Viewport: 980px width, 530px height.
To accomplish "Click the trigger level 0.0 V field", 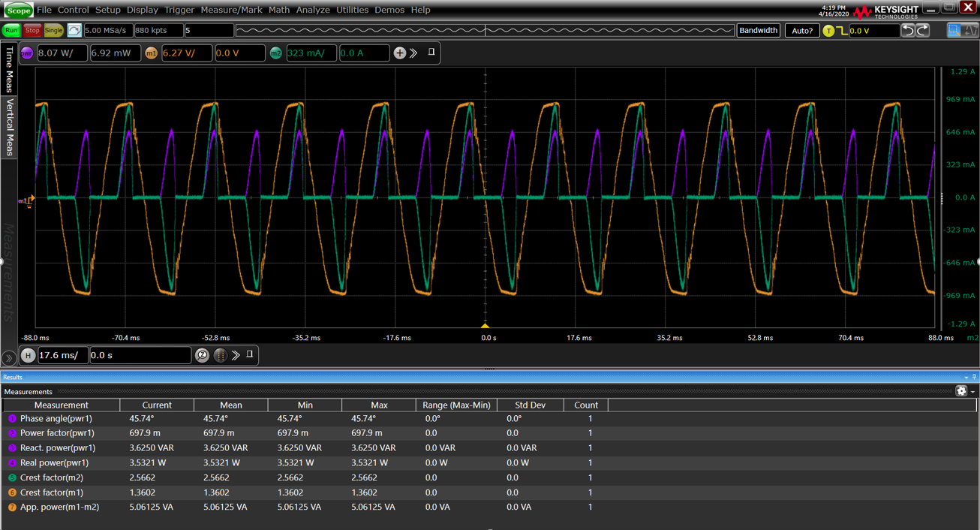I will [x=874, y=30].
